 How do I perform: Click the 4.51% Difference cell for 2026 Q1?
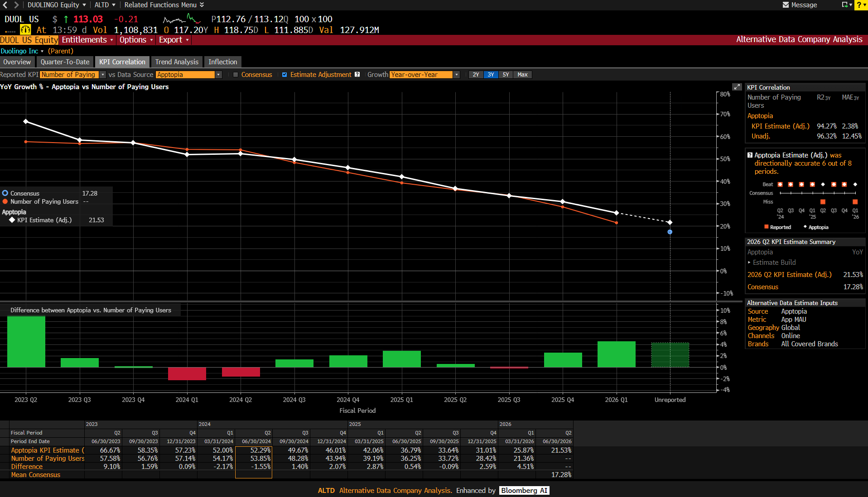pos(517,467)
